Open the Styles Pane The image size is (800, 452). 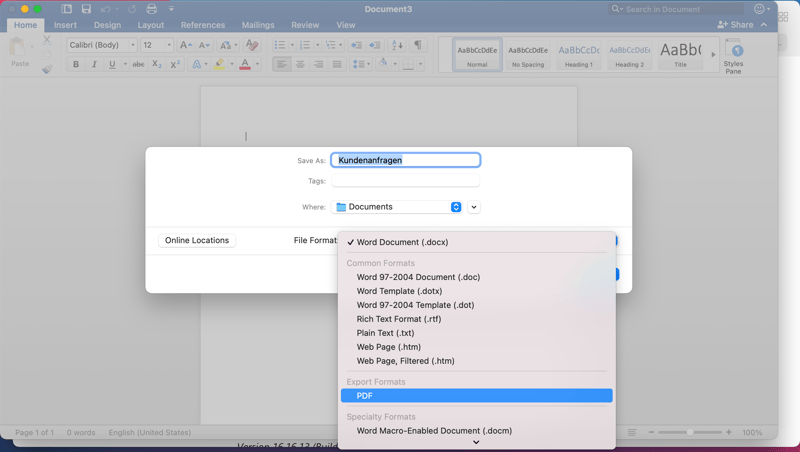point(733,56)
